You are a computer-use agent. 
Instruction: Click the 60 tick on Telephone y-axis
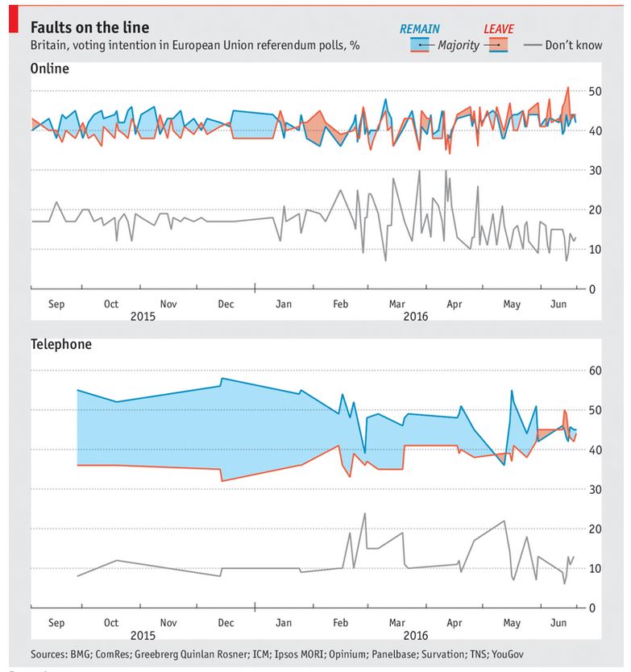(x=596, y=371)
